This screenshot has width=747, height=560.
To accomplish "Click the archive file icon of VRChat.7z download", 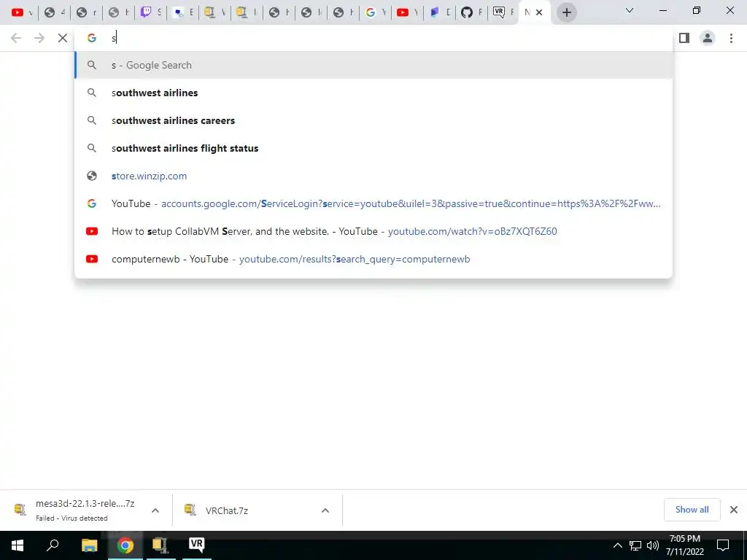I will click(x=190, y=510).
